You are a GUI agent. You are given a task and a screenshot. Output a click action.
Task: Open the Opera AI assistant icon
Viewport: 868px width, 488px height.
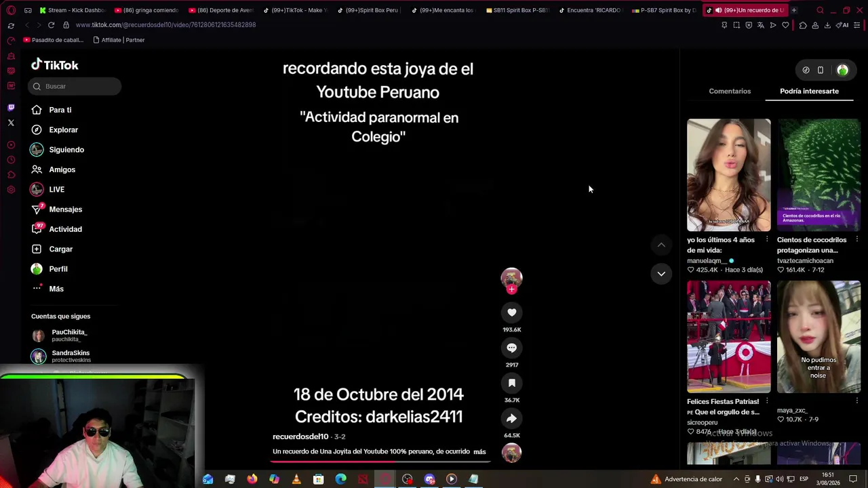pos(843,25)
